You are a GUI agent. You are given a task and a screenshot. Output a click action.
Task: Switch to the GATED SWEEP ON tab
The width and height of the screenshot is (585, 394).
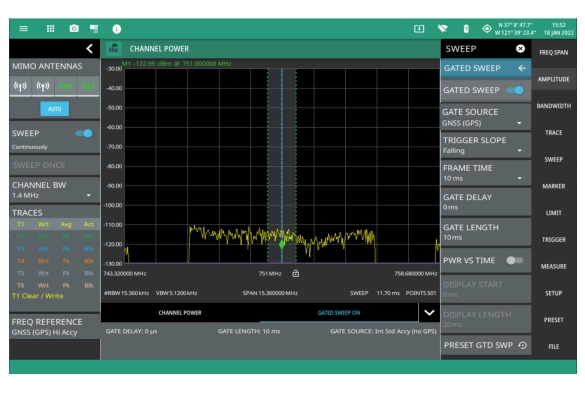point(339,313)
